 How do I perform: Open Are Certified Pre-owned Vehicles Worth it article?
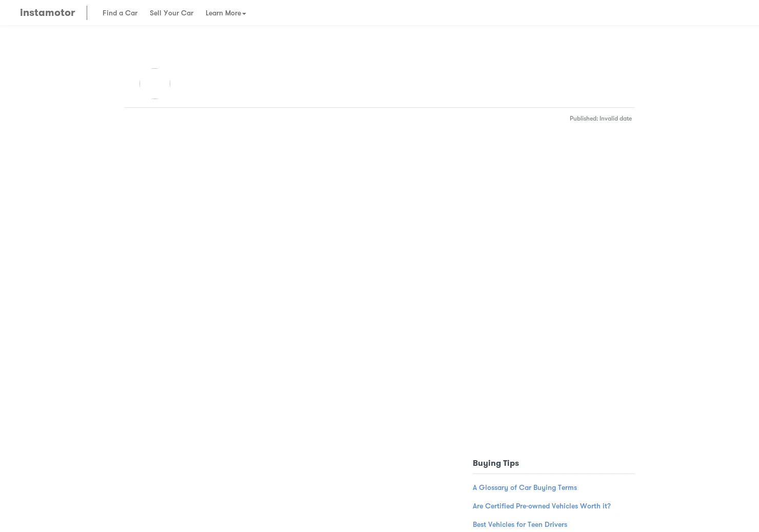[542, 506]
